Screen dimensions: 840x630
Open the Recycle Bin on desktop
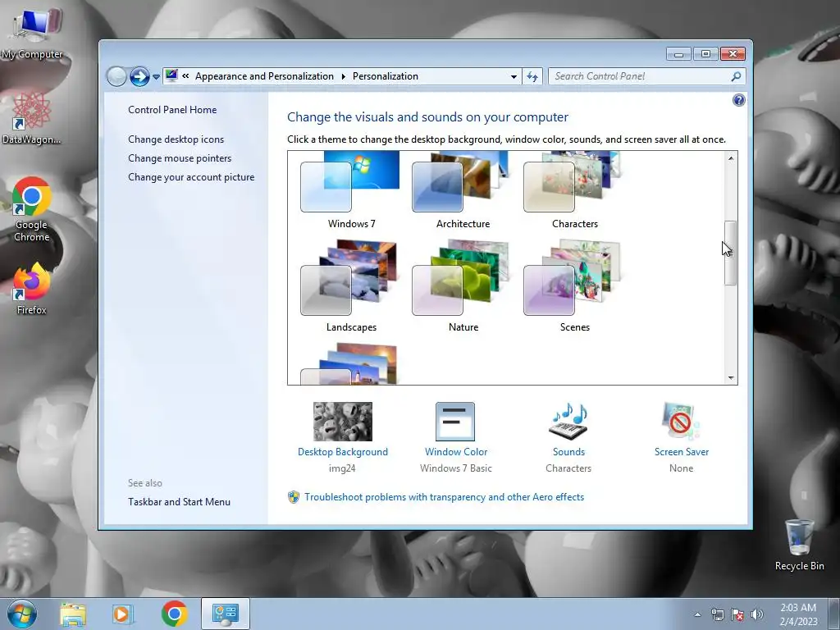click(799, 544)
